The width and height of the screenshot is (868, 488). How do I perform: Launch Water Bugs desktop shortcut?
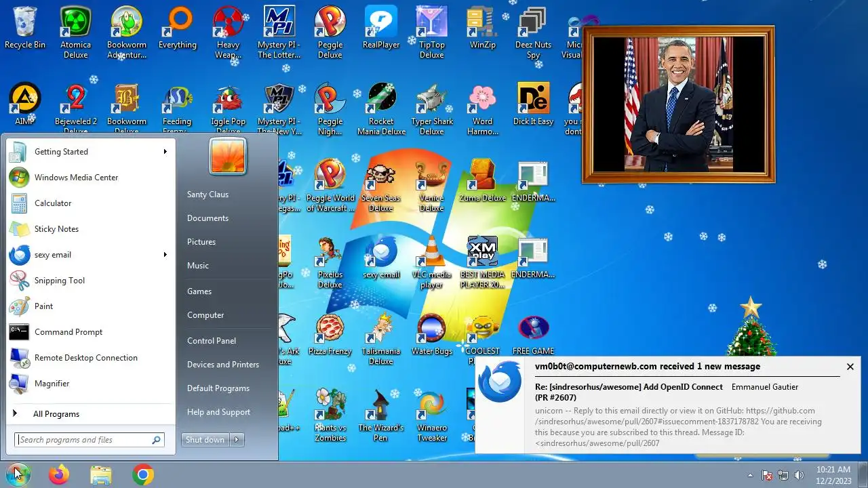(432, 335)
